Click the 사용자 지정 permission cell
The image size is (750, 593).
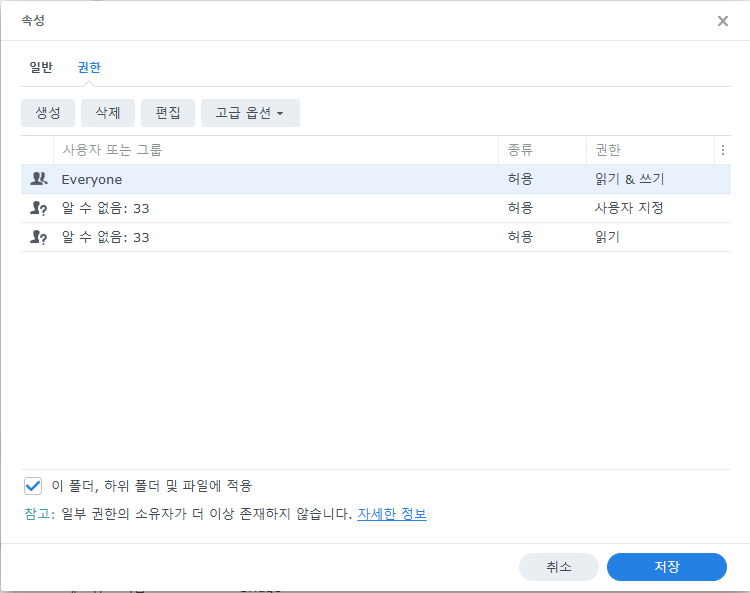pos(629,208)
